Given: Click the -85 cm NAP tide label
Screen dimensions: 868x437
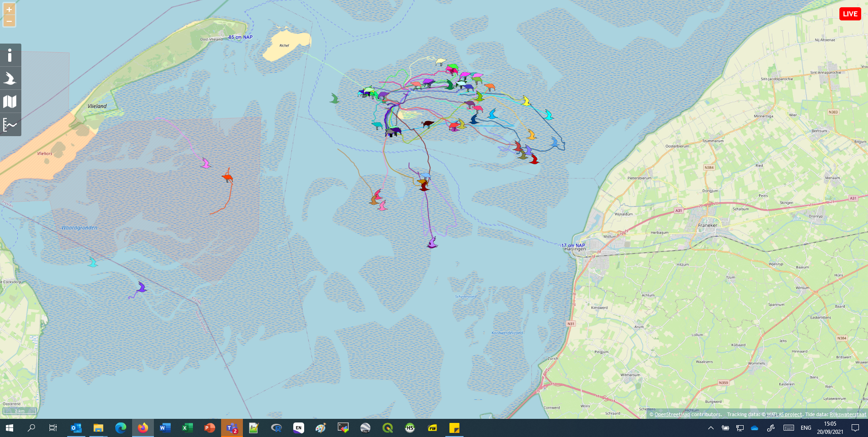Looking at the screenshot, I should click(x=240, y=37).
